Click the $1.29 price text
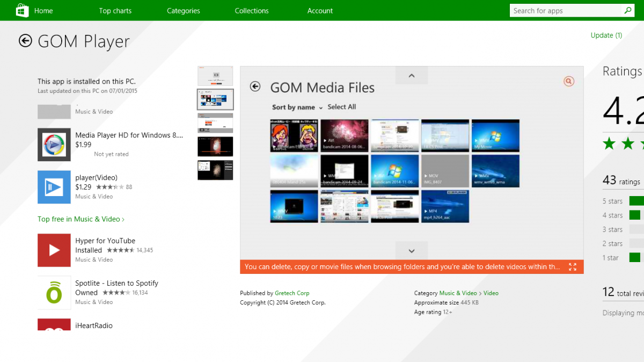The height and width of the screenshot is (362, 644). point(83,187)
